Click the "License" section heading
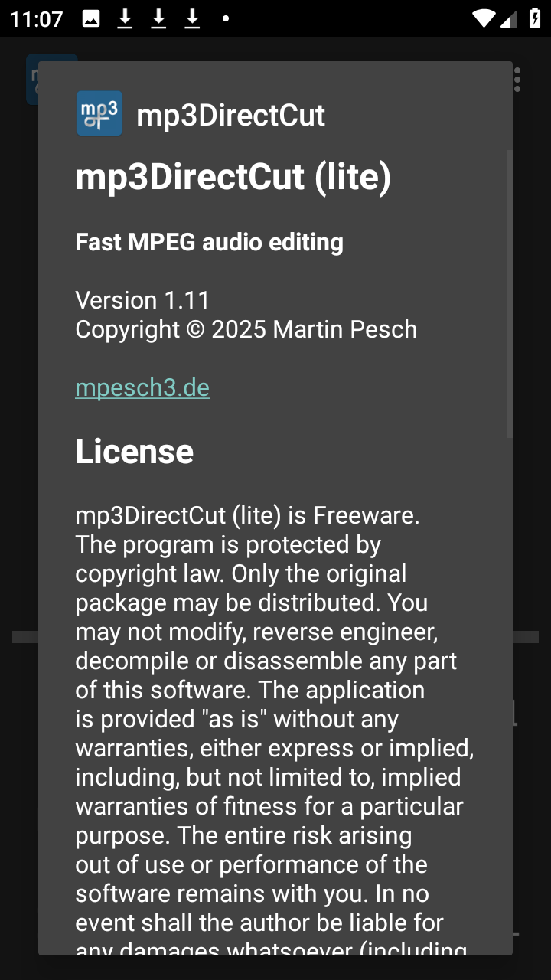 pos(134,452)
